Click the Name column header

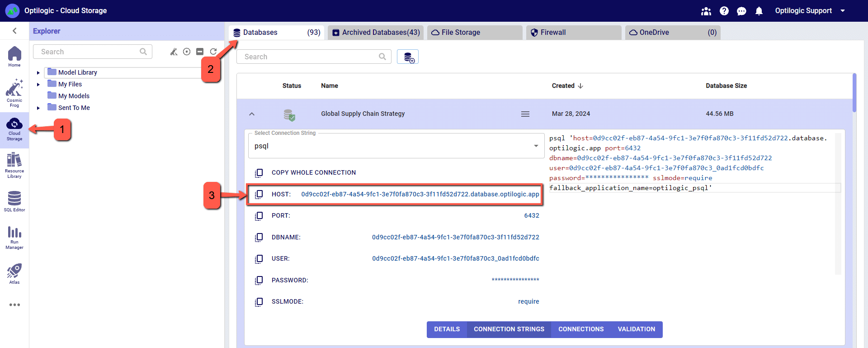(x=330, y=86)
